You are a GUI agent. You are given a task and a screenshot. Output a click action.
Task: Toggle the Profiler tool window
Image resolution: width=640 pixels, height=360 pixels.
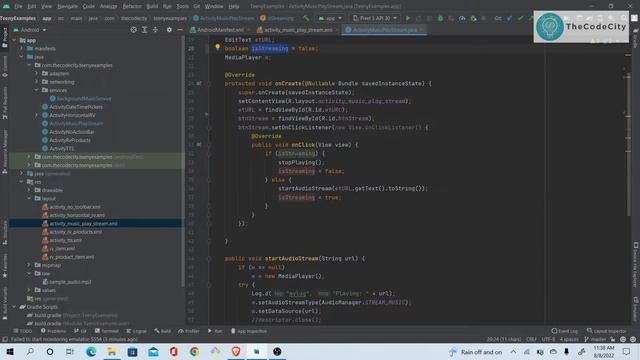pos(189,331)
